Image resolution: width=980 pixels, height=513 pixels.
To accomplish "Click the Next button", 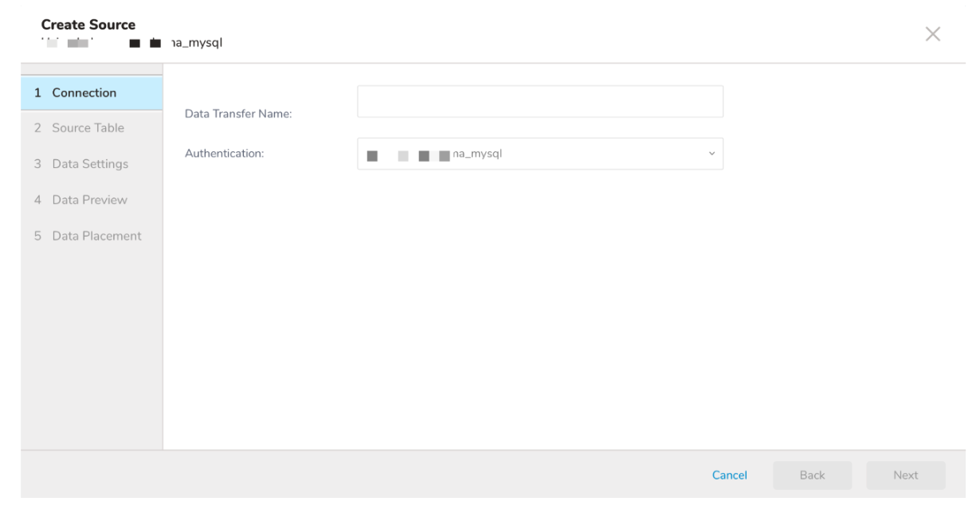I will click(x=905, y=476).
